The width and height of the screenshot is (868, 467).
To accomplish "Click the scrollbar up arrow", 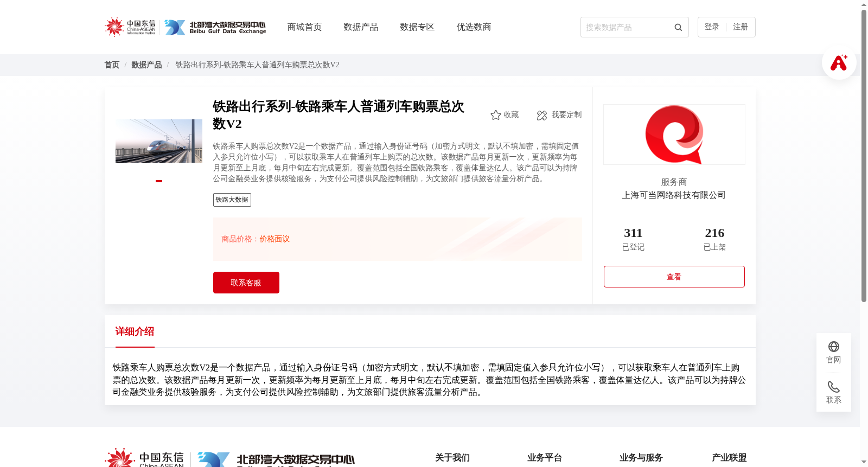I will 864,4.
